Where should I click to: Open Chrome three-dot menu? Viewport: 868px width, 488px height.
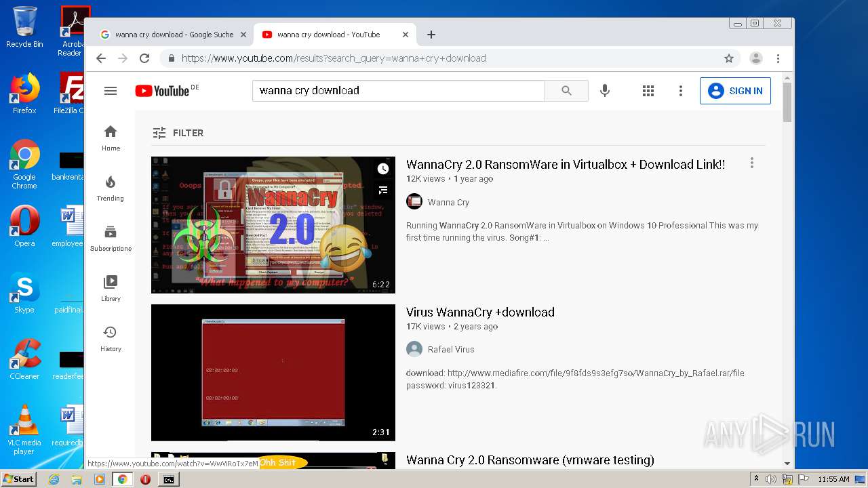click(x=778, y=58)
